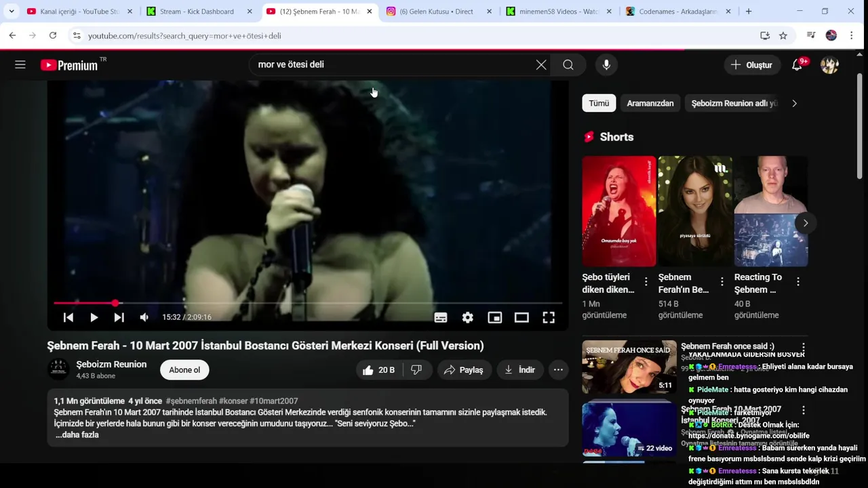The height and width of the screenshot is (488, 868).
Task: Switch to minemen58 Videos tab
Action: click(559, 12)
